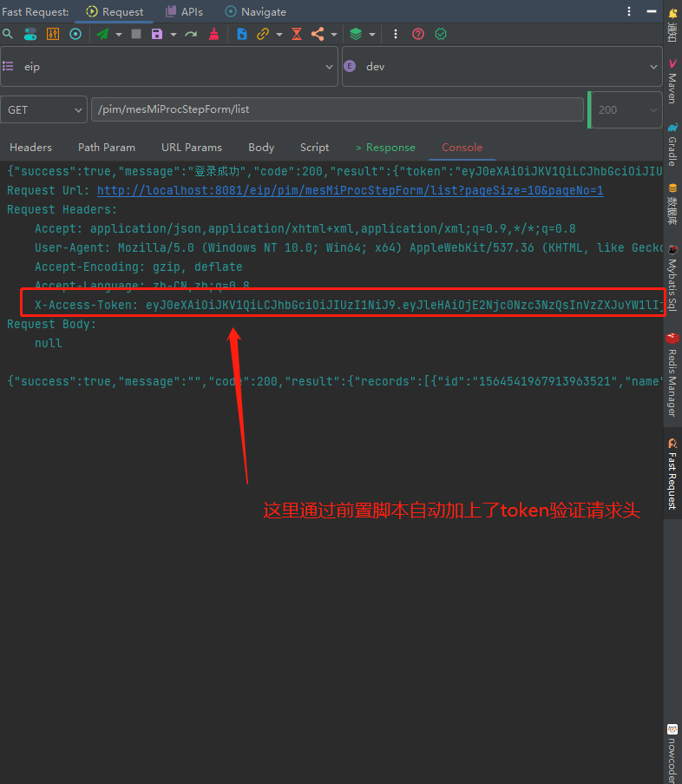Click the blue circular target icon
This screenshot has height=784, width=682.
(75, 34)
